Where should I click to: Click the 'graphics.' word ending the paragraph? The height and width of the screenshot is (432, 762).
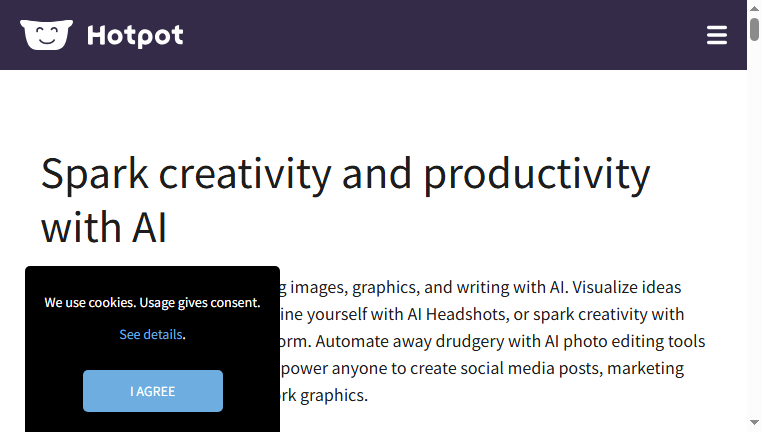tap(334, 395)
